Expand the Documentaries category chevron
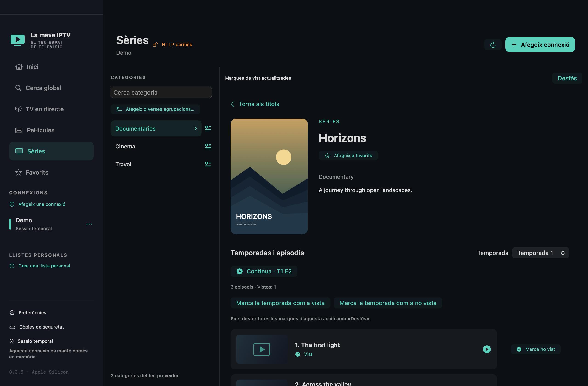This screenshot has height=386, width=588. [195, 128]
